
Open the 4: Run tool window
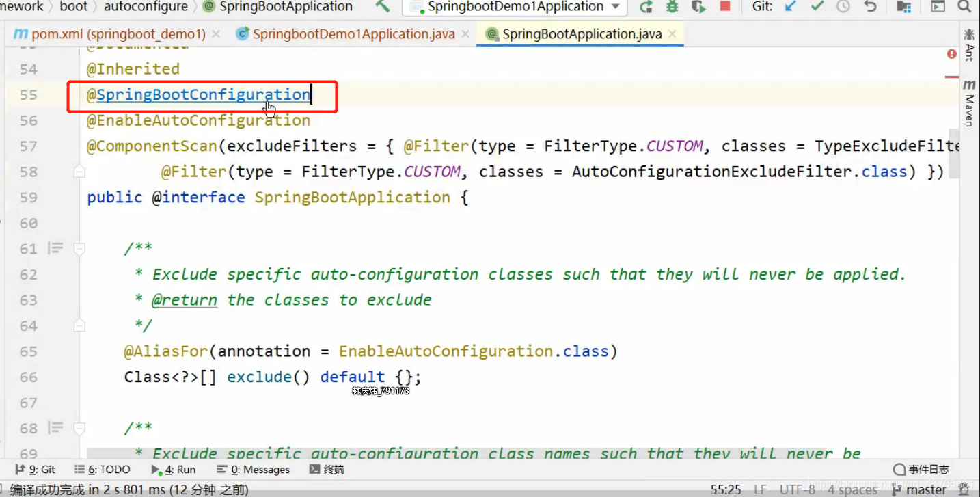[173, 470]
